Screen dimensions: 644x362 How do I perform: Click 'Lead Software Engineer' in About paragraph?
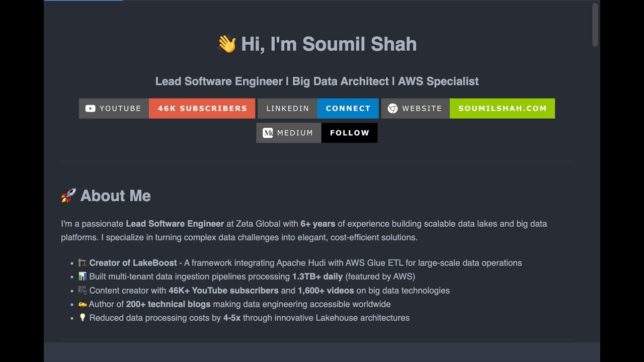[175, 224]
